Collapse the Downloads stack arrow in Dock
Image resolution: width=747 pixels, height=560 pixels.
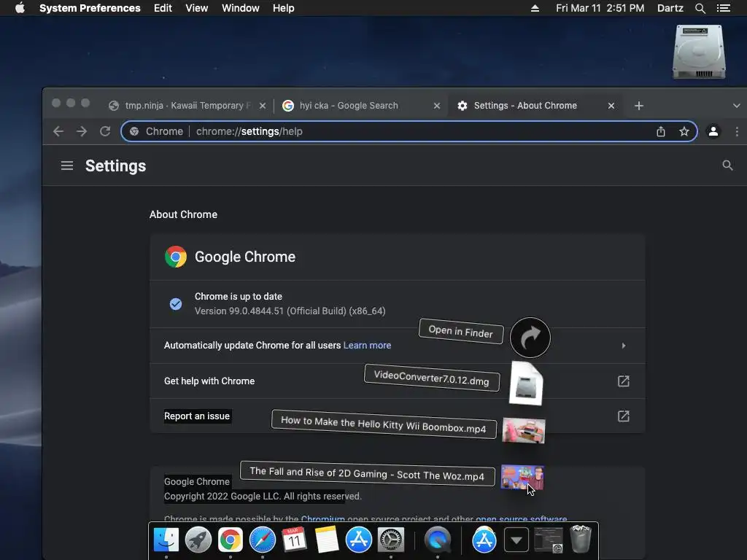pyautogui.click(x=516, y=540)
